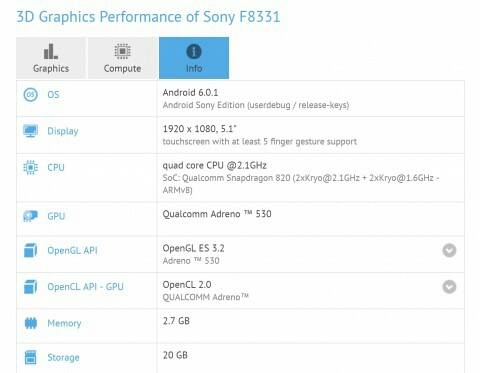Expand the OpenGL ES 3.2 details arrow
This screenshot has height=373, width=480.
[x=449, y=250]
